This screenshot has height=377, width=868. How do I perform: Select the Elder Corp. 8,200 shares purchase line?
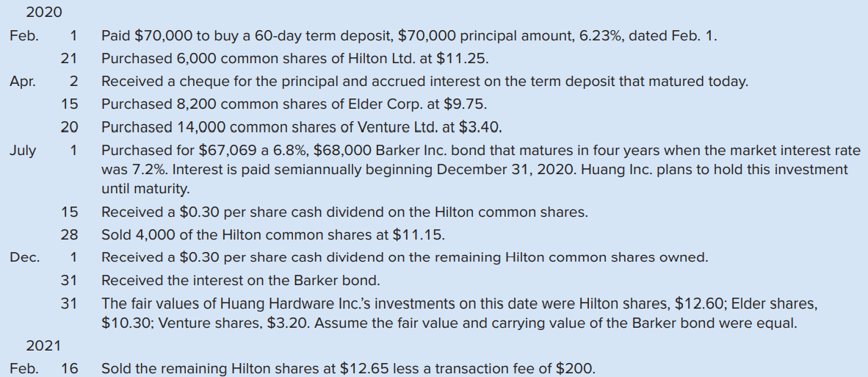(x=294, y=104)
